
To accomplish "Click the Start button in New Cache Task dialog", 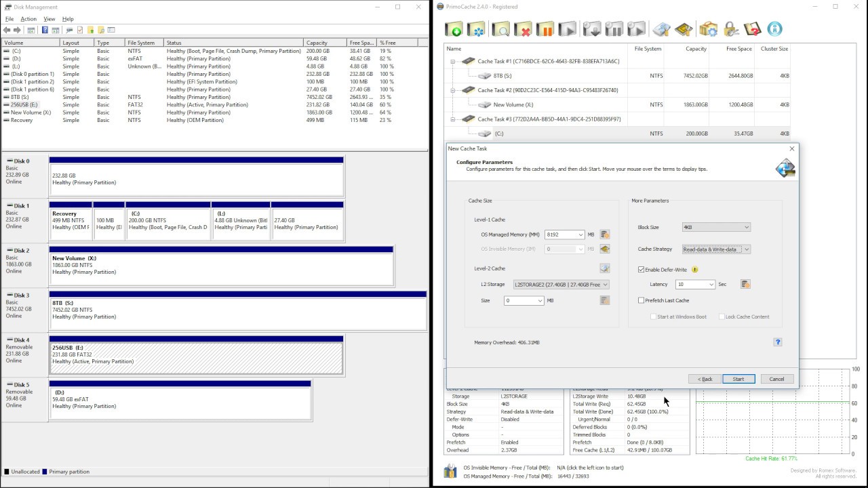I will (x=738, y=379).
